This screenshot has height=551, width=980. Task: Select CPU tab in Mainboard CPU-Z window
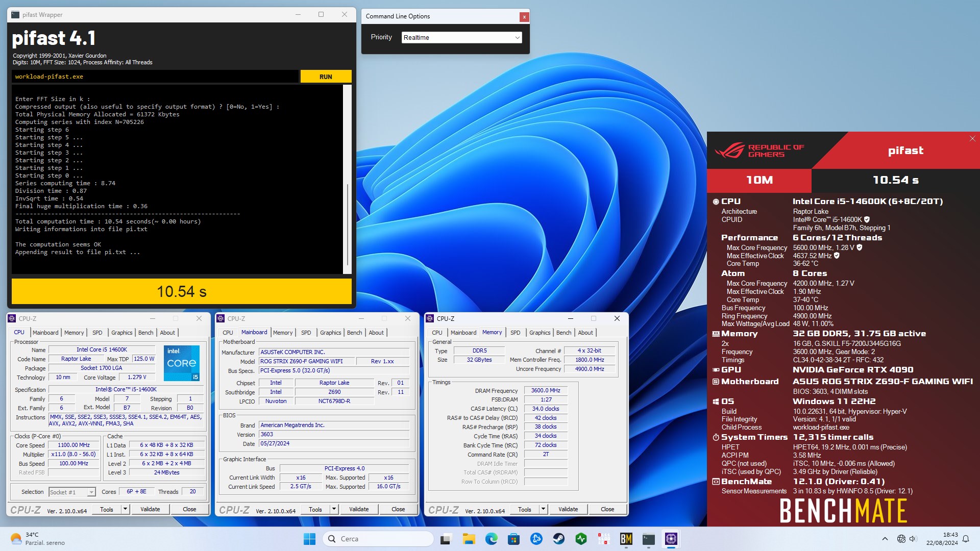[228, 333]
